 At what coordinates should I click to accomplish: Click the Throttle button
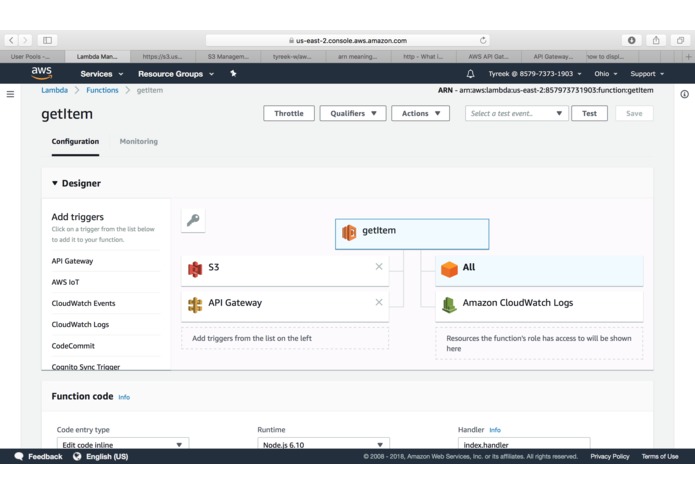289,113
